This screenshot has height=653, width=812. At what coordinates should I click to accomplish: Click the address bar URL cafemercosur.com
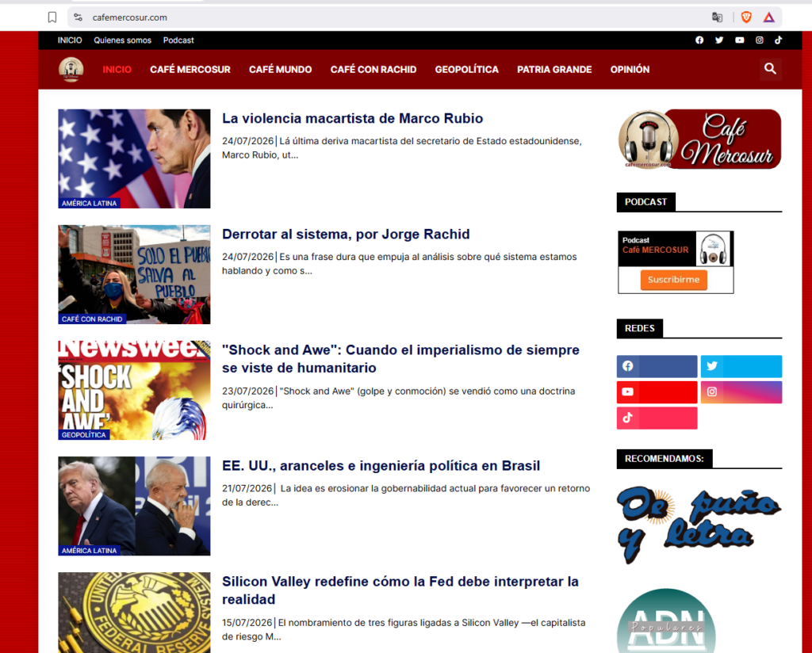[130, 17]
